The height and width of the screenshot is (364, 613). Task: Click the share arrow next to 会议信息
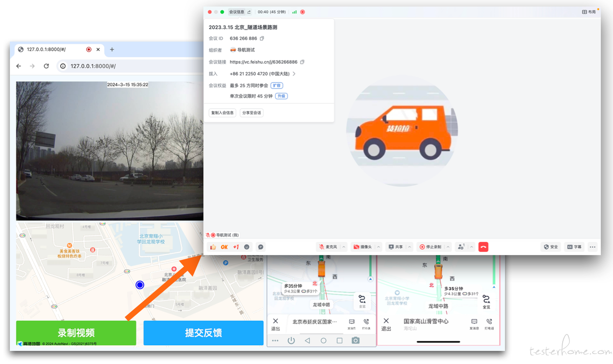249,12
